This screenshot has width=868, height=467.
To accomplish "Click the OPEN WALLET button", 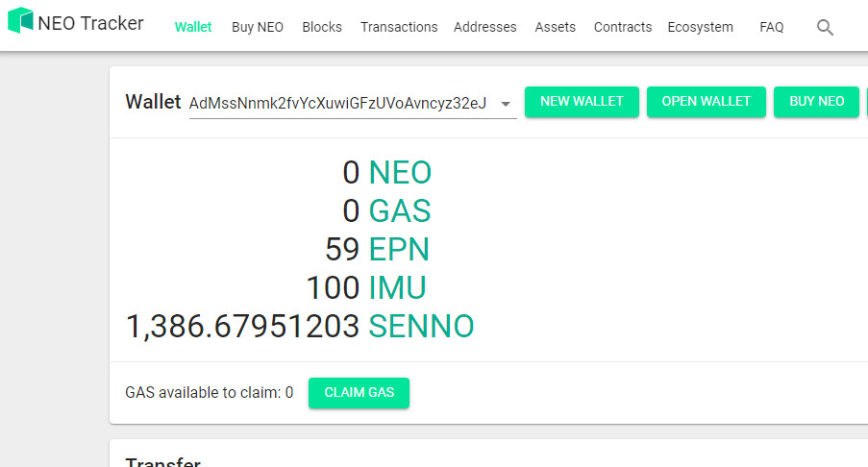I will tap(707, 101).
